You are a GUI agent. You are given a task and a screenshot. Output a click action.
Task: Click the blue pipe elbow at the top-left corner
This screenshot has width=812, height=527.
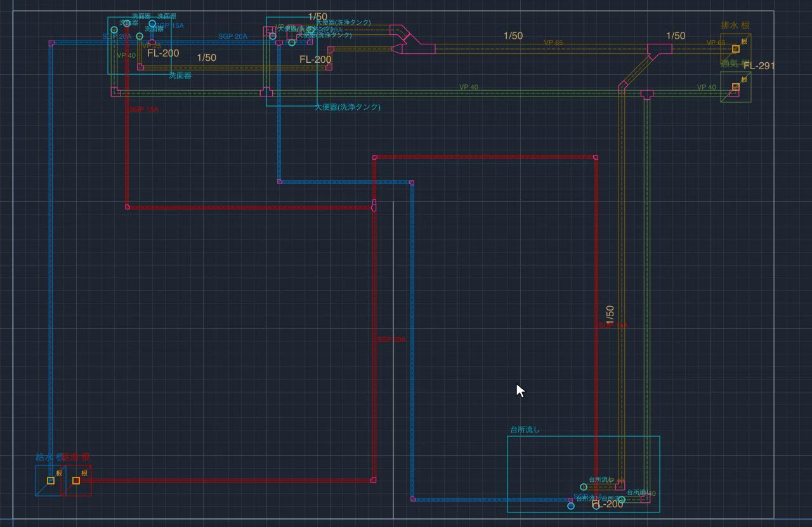click(51, 43)
